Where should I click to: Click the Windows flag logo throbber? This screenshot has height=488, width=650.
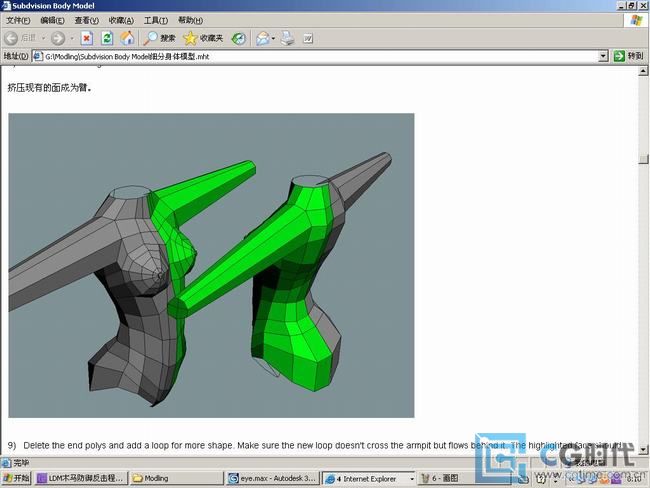tap(636, 20)
